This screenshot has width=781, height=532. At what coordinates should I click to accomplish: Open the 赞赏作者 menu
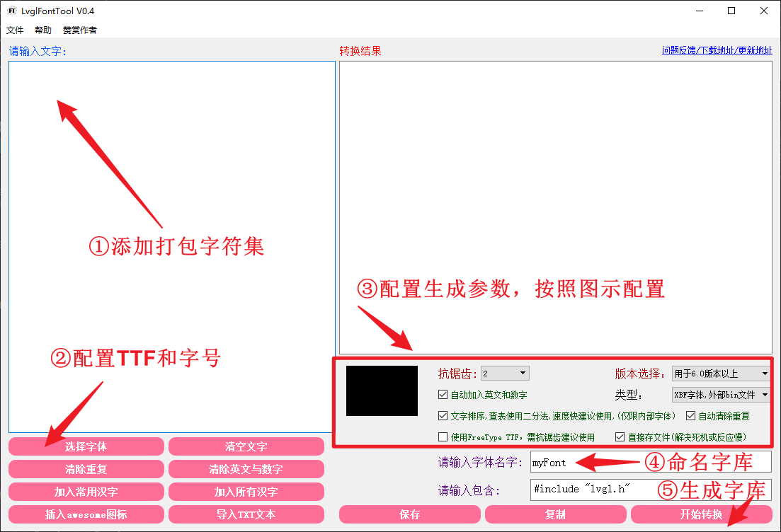pyautogui.click(x=80, y=30)
